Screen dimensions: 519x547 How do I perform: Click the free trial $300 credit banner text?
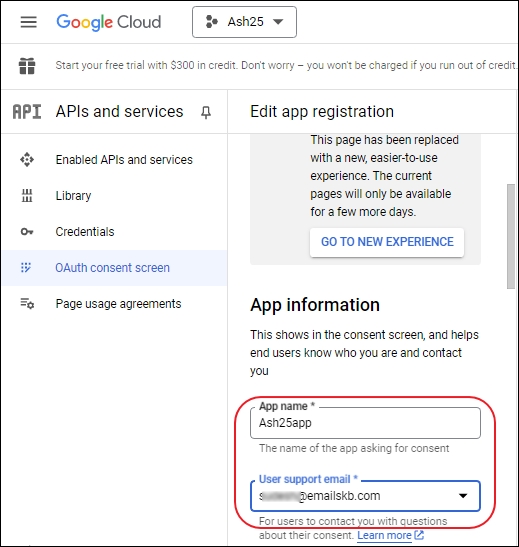pos(286,65)
